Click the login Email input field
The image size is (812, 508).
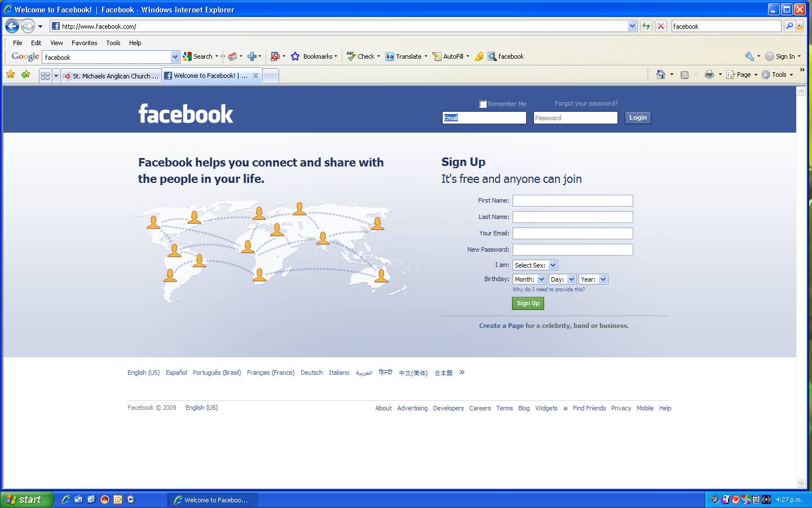tap(484, 117)
